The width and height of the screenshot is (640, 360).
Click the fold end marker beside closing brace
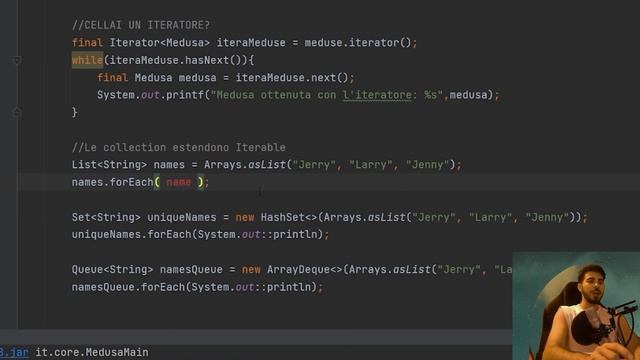(x=17, y=112)
